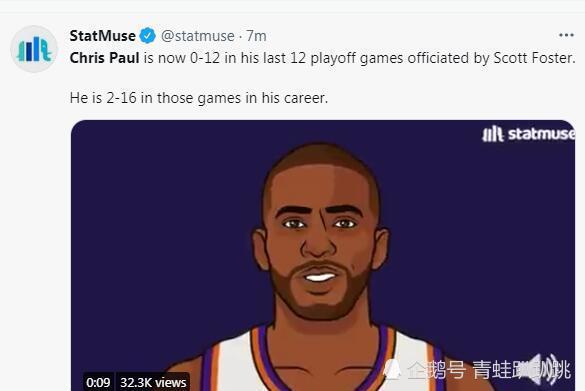The width and height of the screenshot is (585, 391).
Task: Open the StatMuse profile avatar
Action: click(34, 49)
